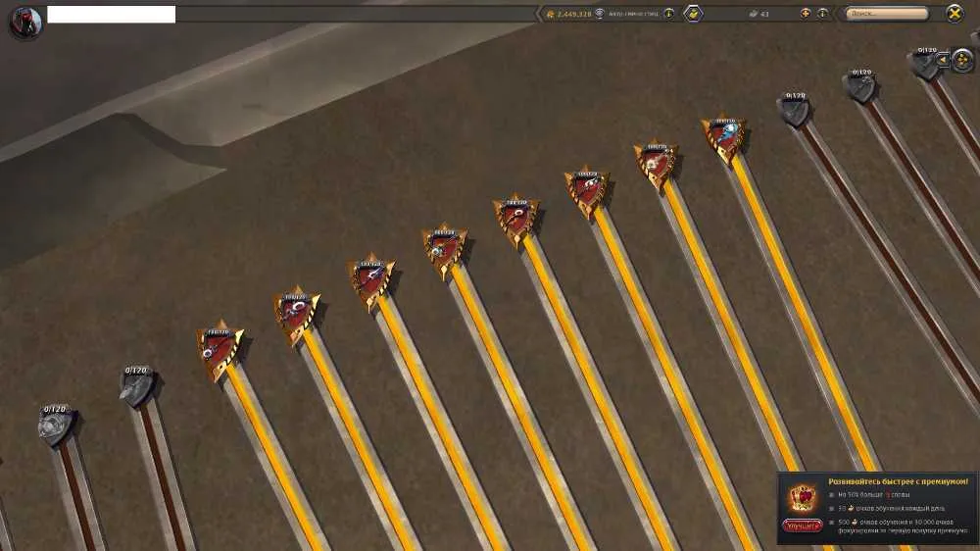Toggle the auto-learn eye icon
Screen dimensions: 980x551
[600, 13]
